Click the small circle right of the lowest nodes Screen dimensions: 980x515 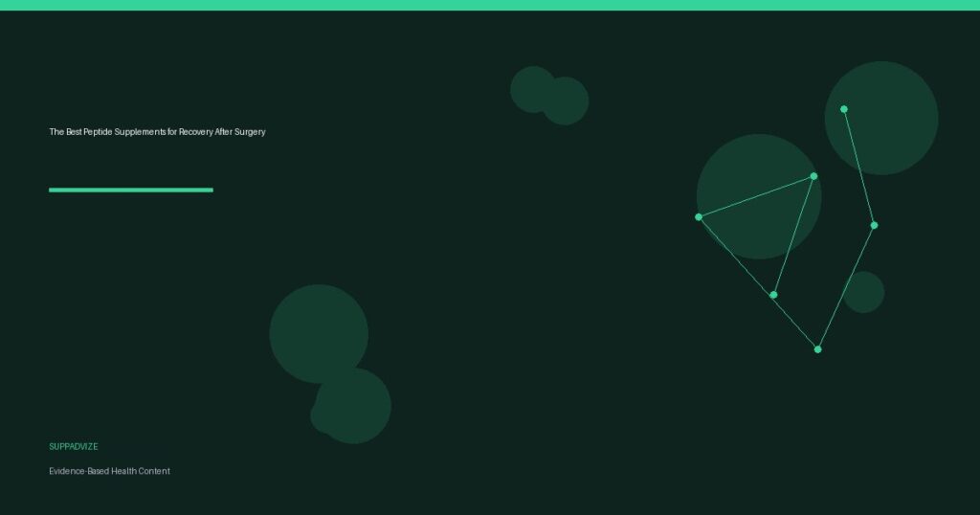click(863, 292)
